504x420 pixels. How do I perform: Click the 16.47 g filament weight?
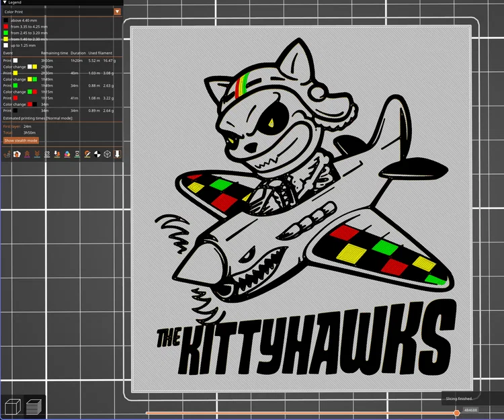point(110,60)
